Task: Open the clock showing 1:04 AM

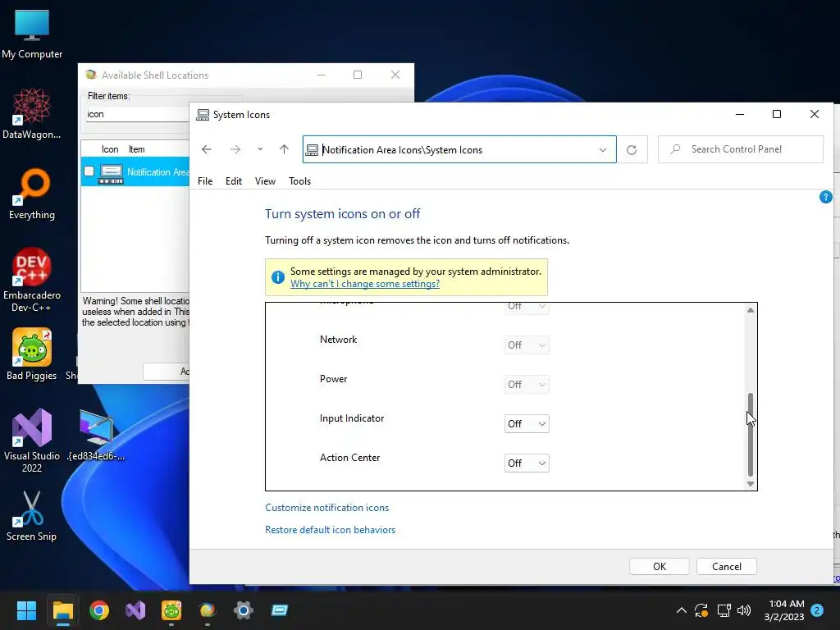Action: pyautogui.click(x=784, y=610)
